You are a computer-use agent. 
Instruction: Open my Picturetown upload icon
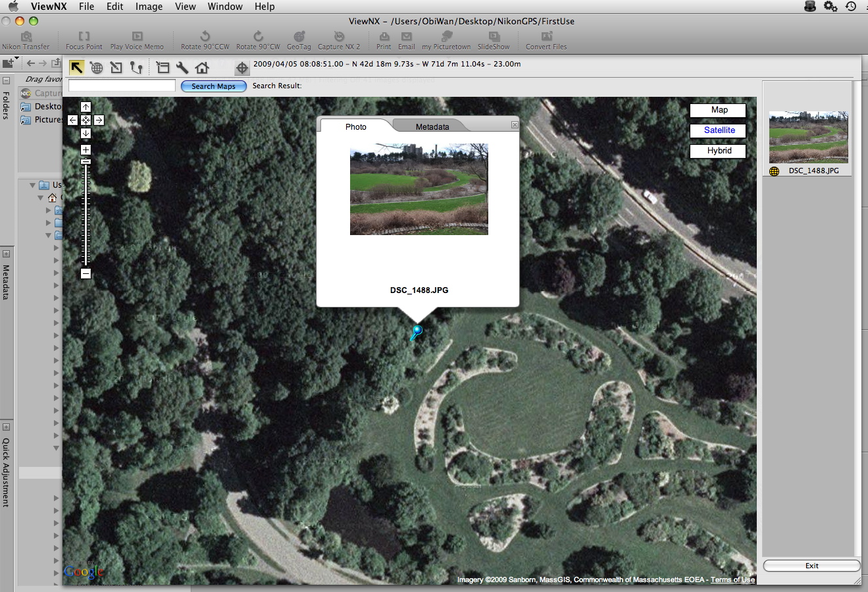click(x=446, y=40)
